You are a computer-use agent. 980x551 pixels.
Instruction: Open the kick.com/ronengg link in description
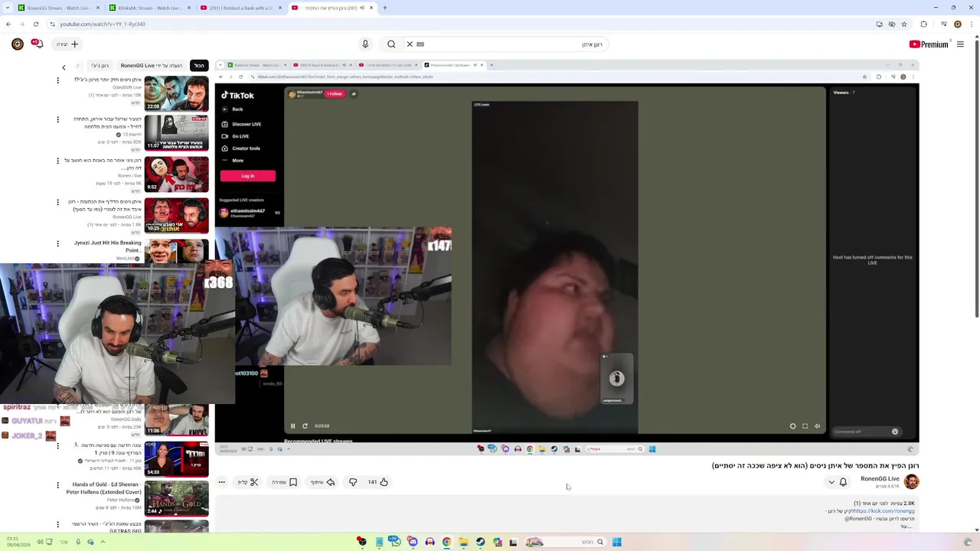[884, 510]
